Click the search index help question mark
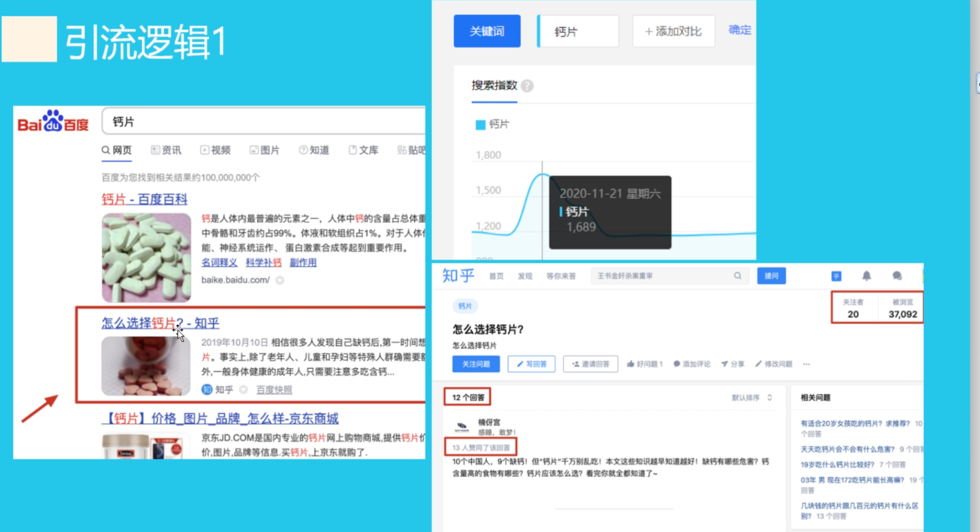The image size is (980, 532). pyautogui.click(x=527, y=86)
